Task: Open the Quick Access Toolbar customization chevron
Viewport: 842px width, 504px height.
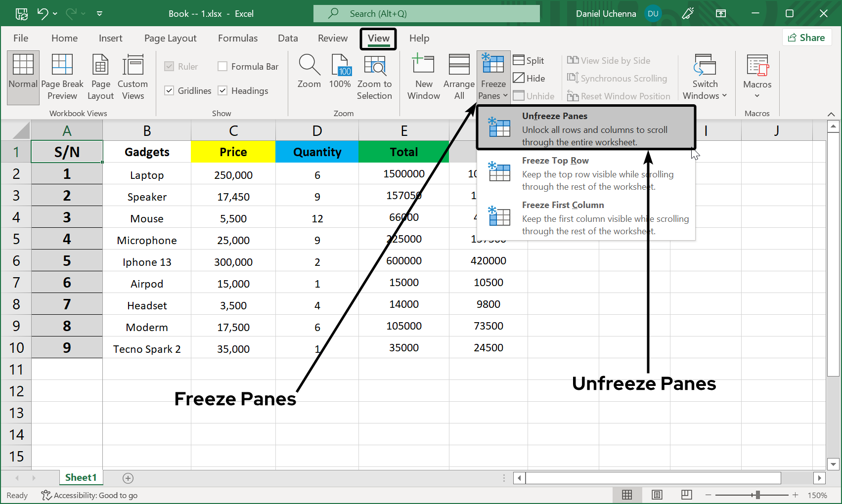Action: (99, 13)
